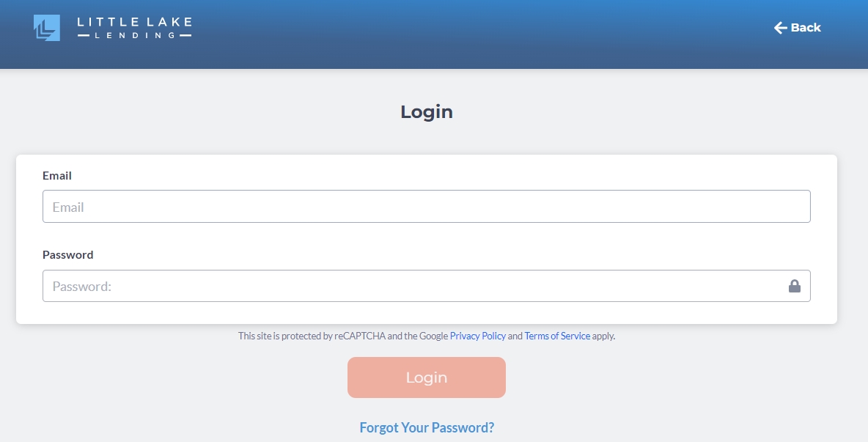Focus the Email input field
868x442 pixels.
[426, 207]
